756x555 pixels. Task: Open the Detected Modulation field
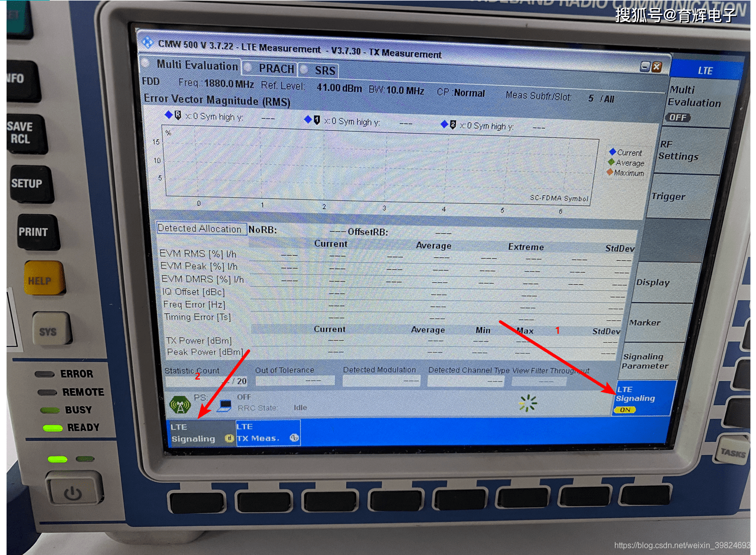click(381, 381)
